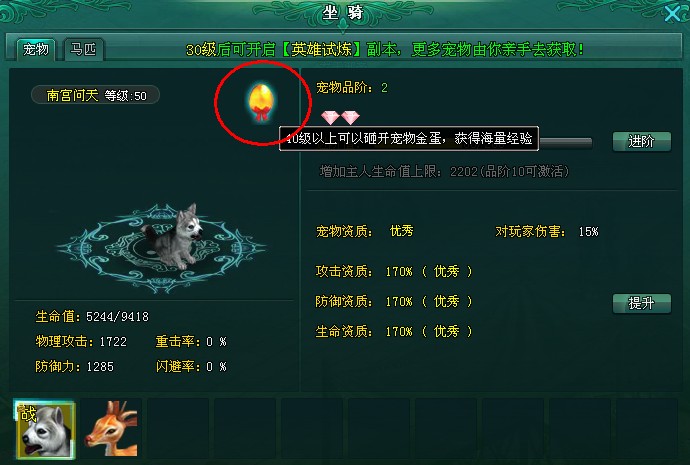Image resolution: width=690 pixels, height=465 pixels.
Task: Click the first pink diamond rank icon
Action: click(x=330, y=117)
